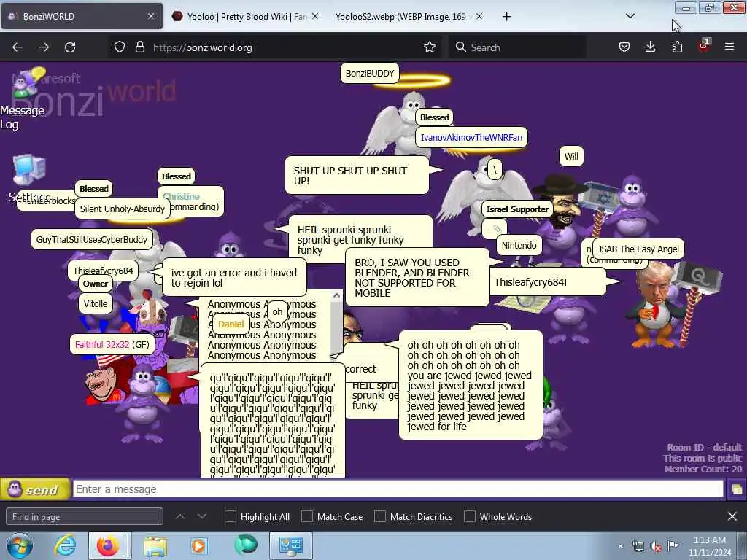Image resolution: width=747 pixels, height=560 pixels.
Task: Click the GuyThatStillUsesCyberBuddy name tag
Action: point(91,239)
